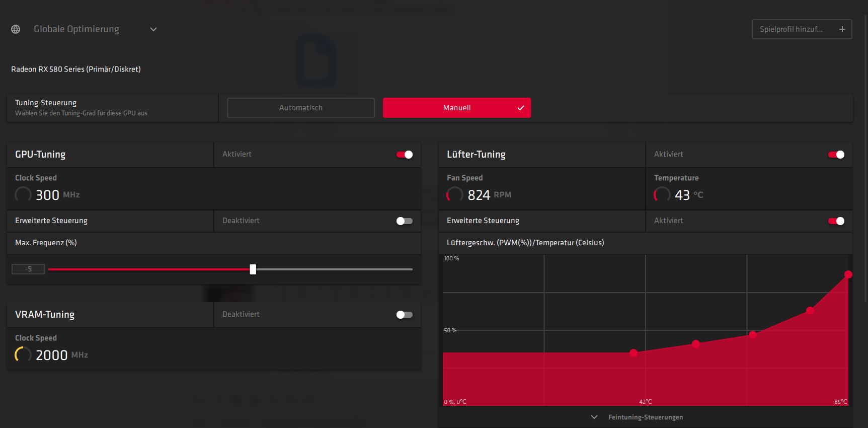The height and width of the screenshot is (428, 868).
Task: Click the Spielprofil hinzuf... button
Action: [x=802, y=29]
